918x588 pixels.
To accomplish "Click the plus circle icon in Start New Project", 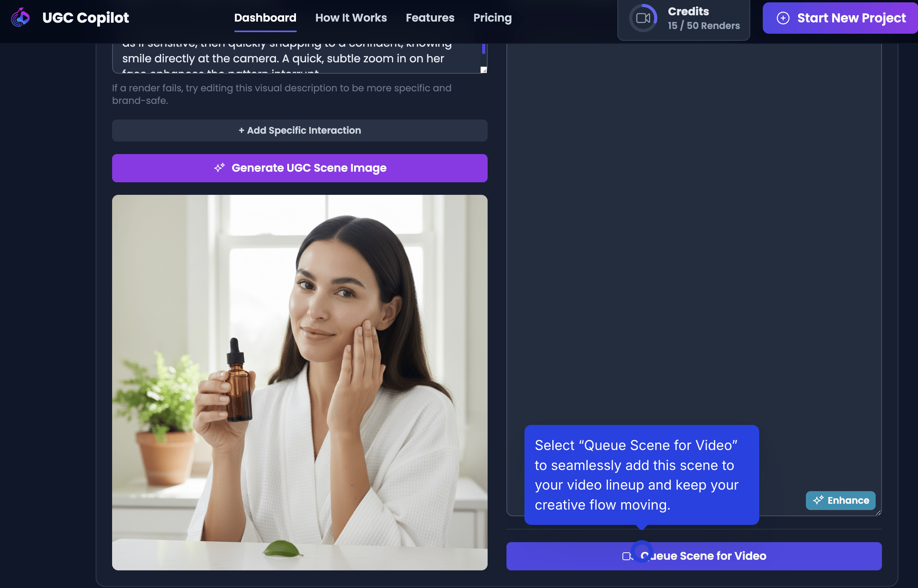I will click(x=783, y=18).
